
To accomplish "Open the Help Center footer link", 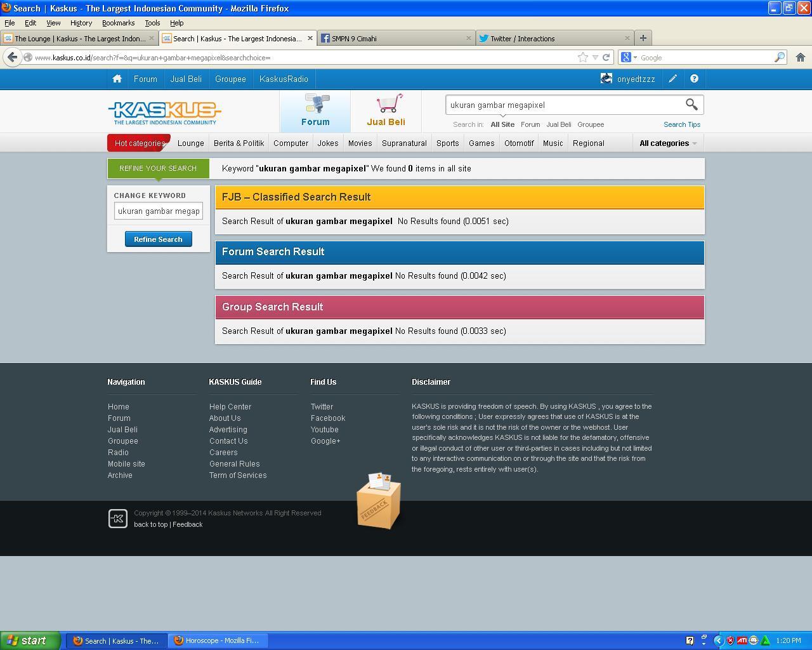I will click(x=230, y=407).
